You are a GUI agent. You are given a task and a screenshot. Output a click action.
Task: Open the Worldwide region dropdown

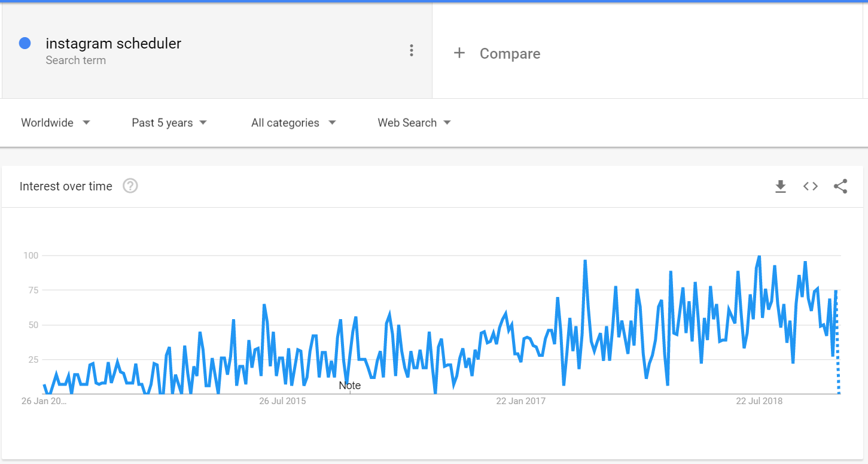click(x=55, y=123)
